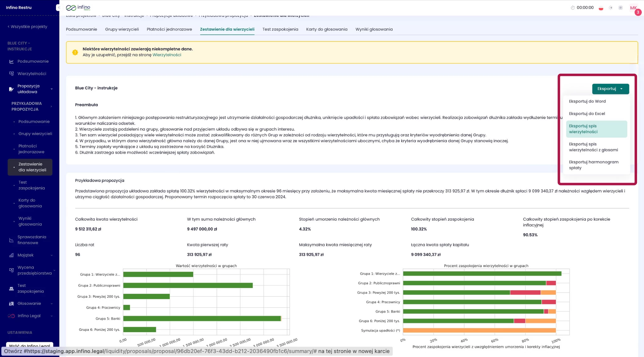This screenshot has width=644, height=357.
Task: Open the MK user avatar menu
Action: tap(633, 8)
